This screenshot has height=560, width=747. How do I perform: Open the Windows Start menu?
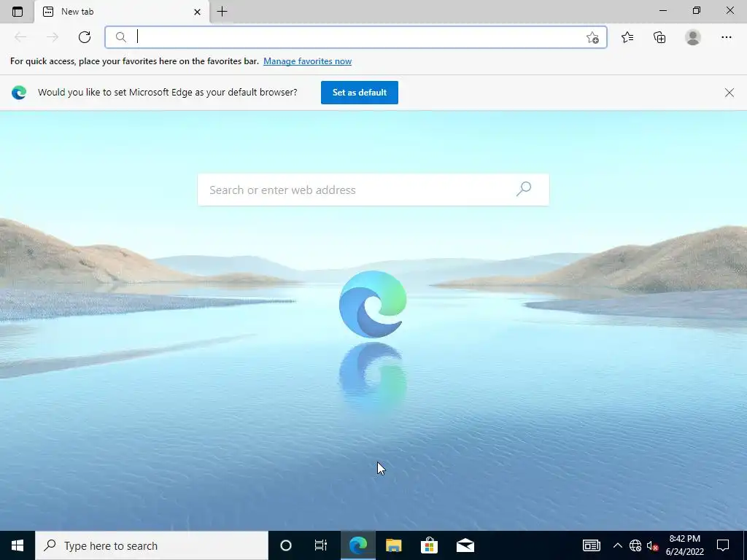pos(18,545)
